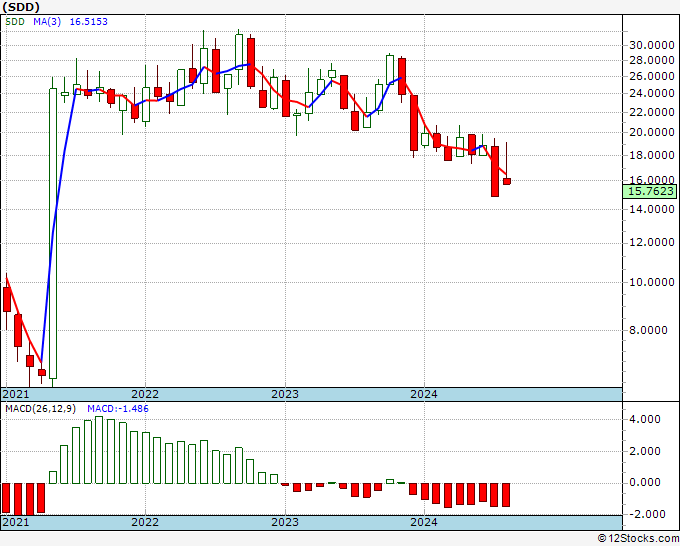680x546 pixels.
Task: Click the SDD legend label
Action: 15,22
